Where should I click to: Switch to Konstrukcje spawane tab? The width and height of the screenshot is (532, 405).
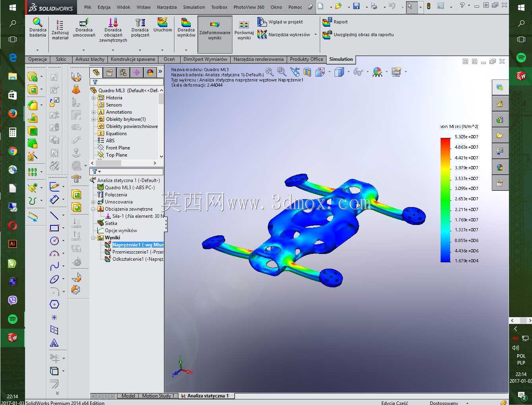(x=133, y=59)
